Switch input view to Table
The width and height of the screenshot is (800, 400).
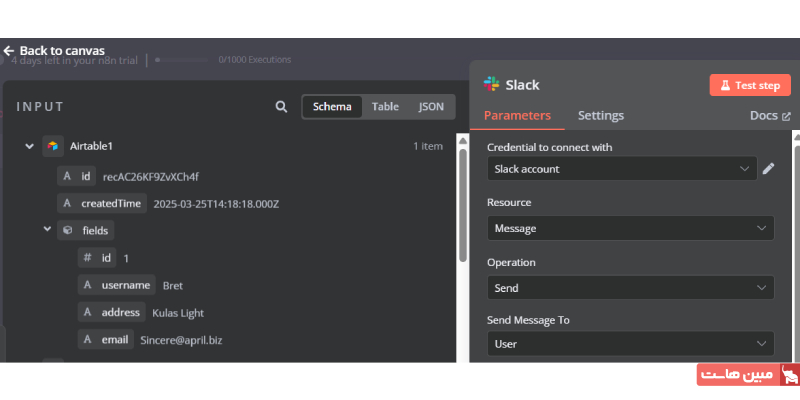(x=385, y=107)
